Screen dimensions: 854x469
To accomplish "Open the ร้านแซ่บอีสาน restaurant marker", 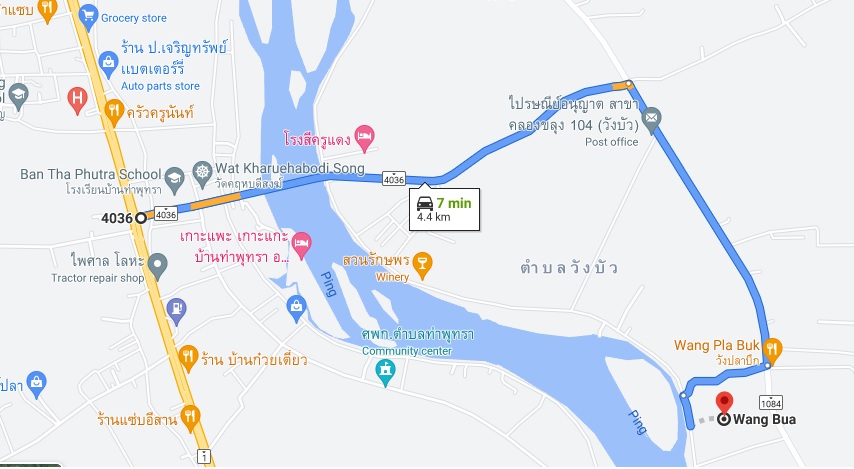I will pyautogui.click(x=190, y=418).
